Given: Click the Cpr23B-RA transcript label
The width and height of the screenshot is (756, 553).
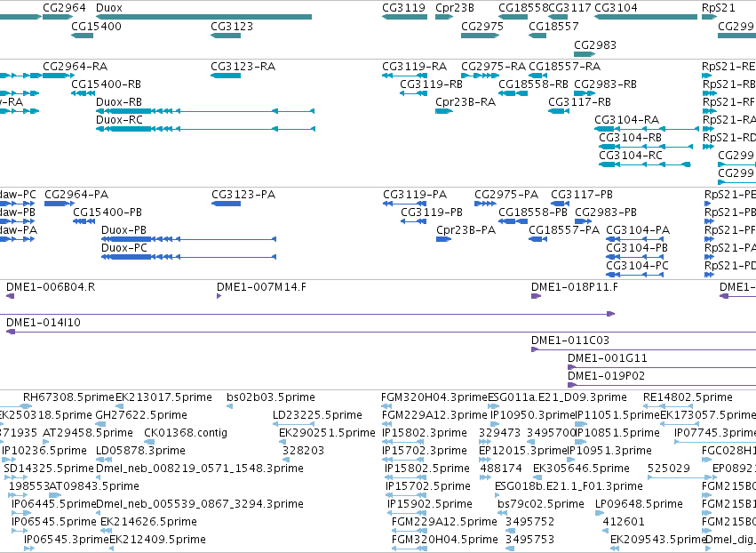Looking at the screenshot, I should pos(466,102).
